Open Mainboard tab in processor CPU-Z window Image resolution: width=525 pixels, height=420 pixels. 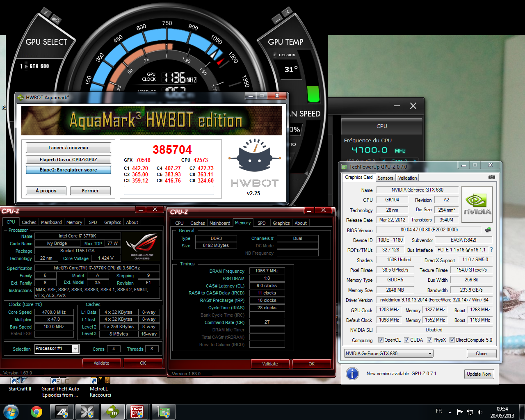coord(51,222)
